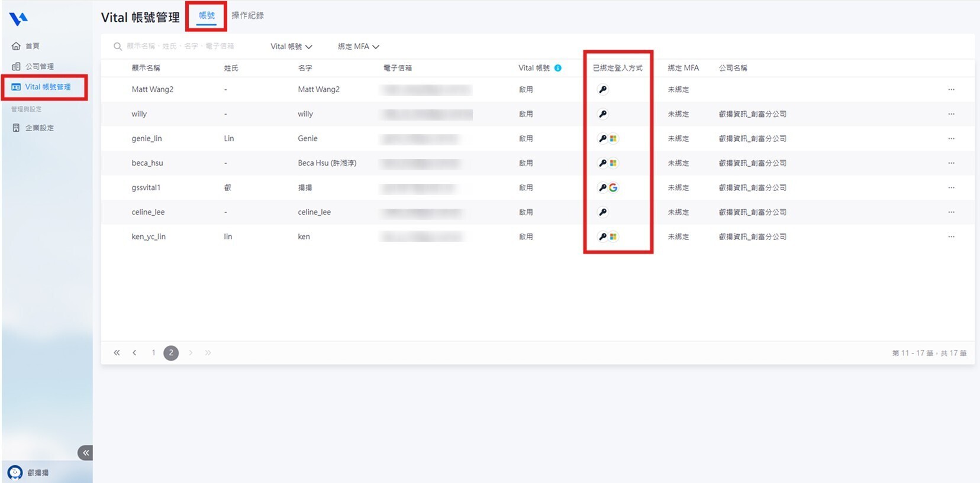Open the more options menu for Matt Wang2
This screenshot has height=483, width=980.
coord(951,90)
